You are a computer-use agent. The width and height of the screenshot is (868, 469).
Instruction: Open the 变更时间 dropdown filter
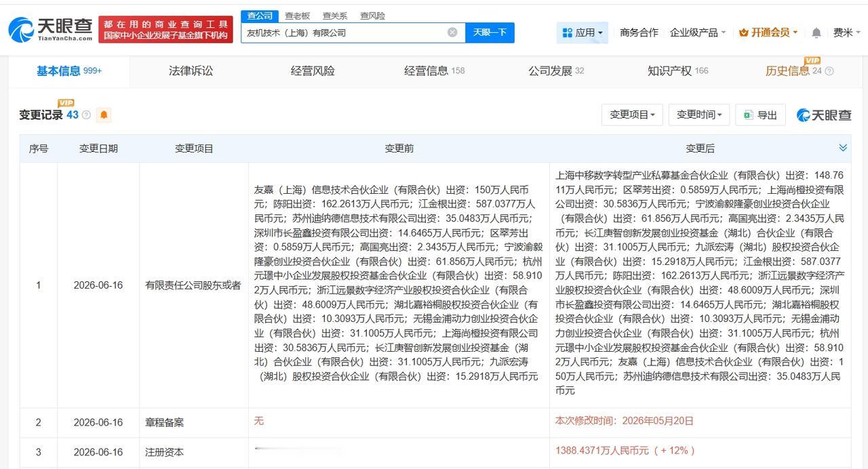(699, 115)
